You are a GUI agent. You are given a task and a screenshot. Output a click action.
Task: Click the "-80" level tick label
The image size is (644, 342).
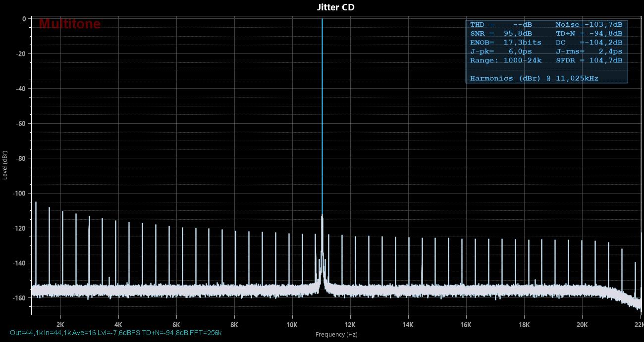coord(21,158)
